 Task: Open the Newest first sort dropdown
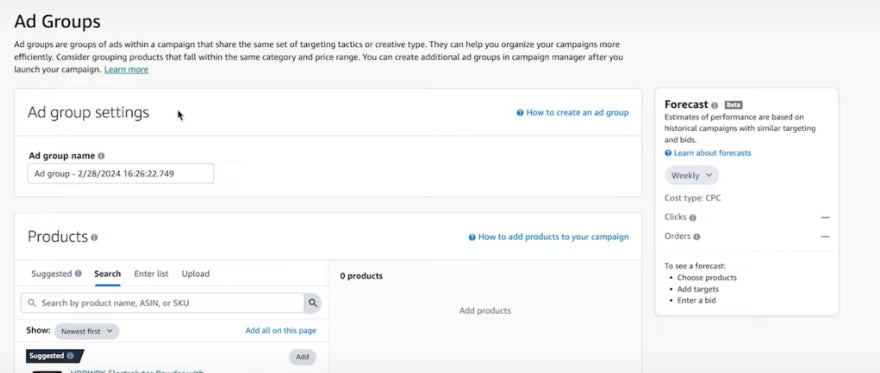click(86, 331)
